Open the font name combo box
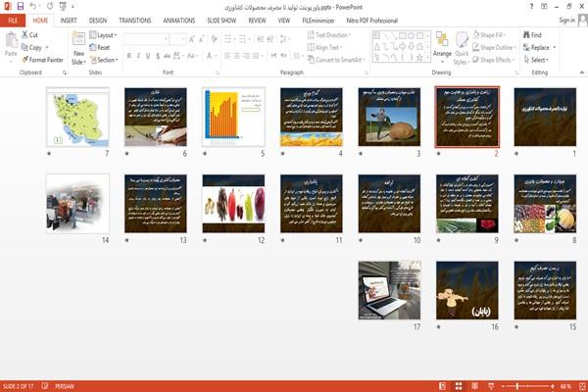588x392 pixels. tap(147, 39)
